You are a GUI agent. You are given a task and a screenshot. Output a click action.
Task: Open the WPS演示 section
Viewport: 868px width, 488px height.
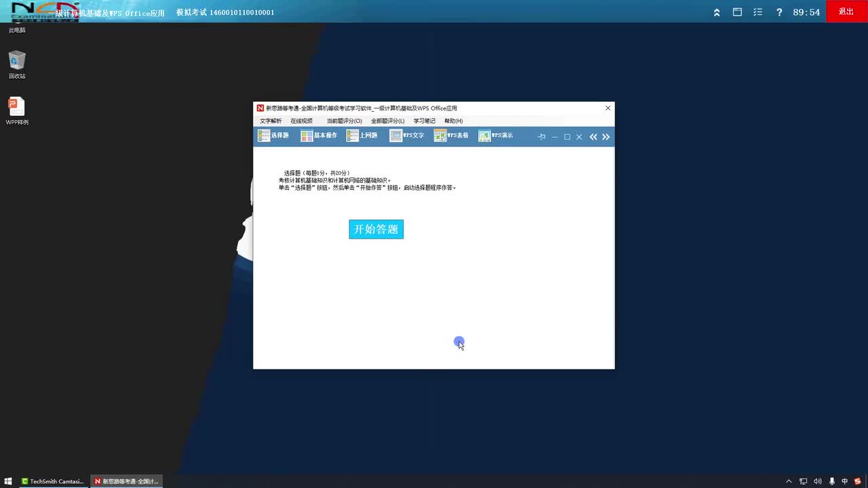(496, 136)
